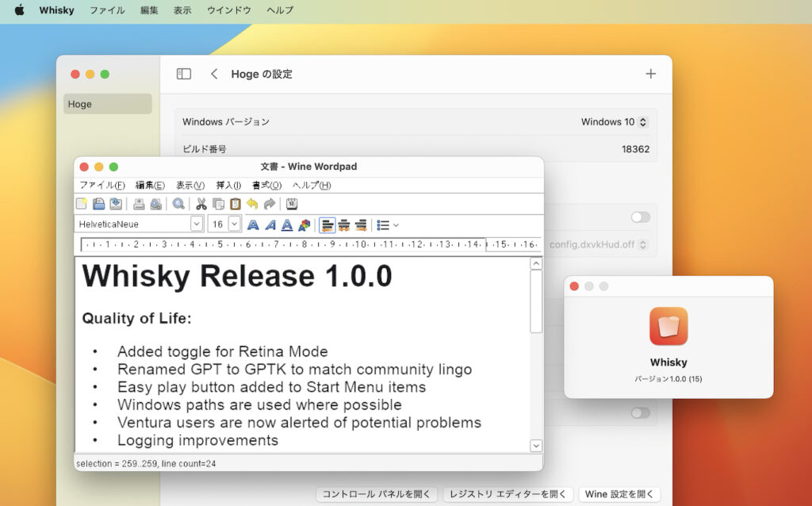Screen dimensions: 812x506
Task: Change font size via the 16 dropdown
Action: click(234, 224)
